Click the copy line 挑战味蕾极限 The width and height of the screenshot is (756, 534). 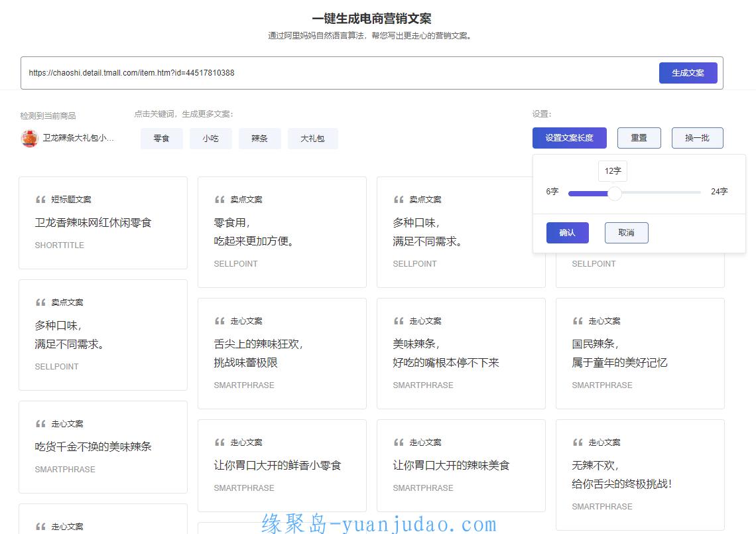[246, 362]
